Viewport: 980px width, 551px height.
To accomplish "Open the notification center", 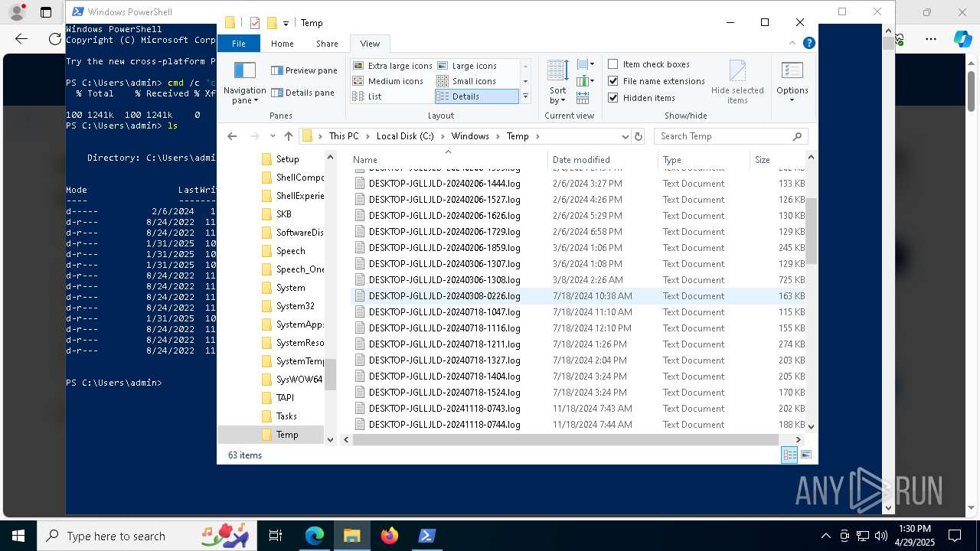I will point(955,536).
